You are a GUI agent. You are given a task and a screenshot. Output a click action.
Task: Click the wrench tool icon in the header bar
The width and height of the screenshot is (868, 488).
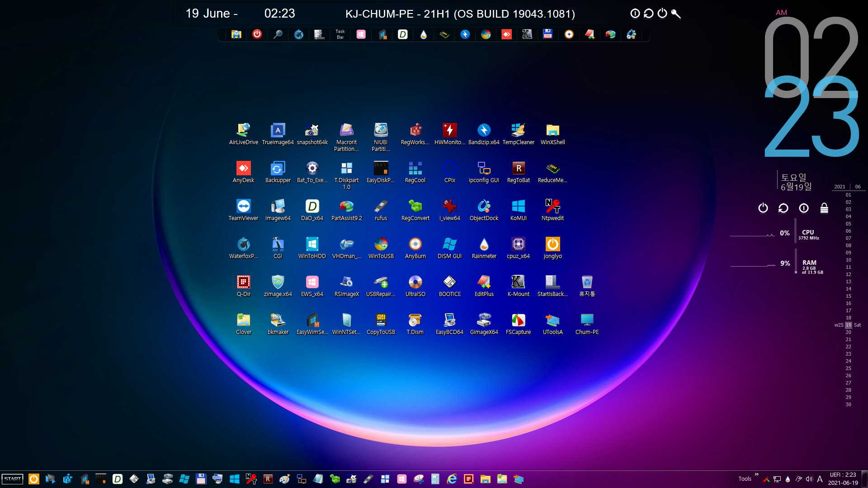click(676, 14)
